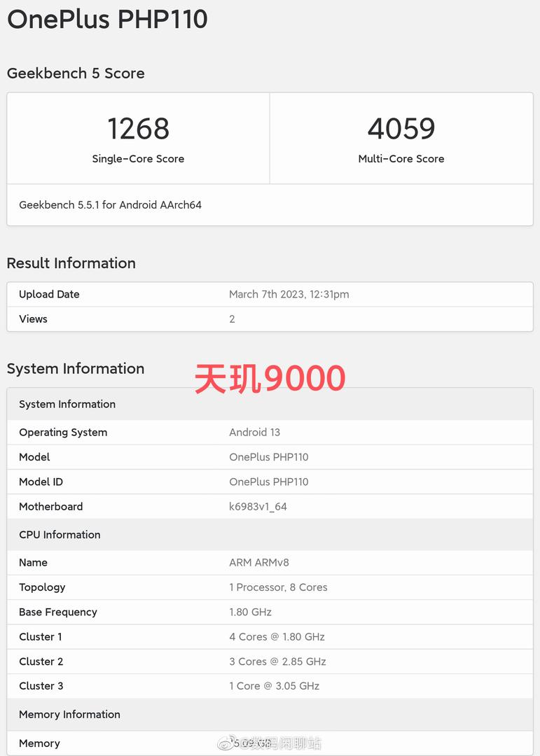Click the red 天玑9000 annotation text
Image resolution: width=540 pixels, height=756 pixels.
270,379
